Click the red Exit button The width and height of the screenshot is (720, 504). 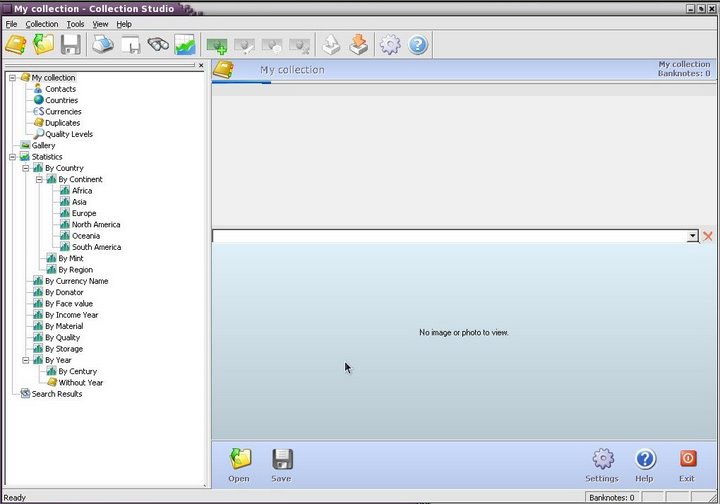coord(687,465)
